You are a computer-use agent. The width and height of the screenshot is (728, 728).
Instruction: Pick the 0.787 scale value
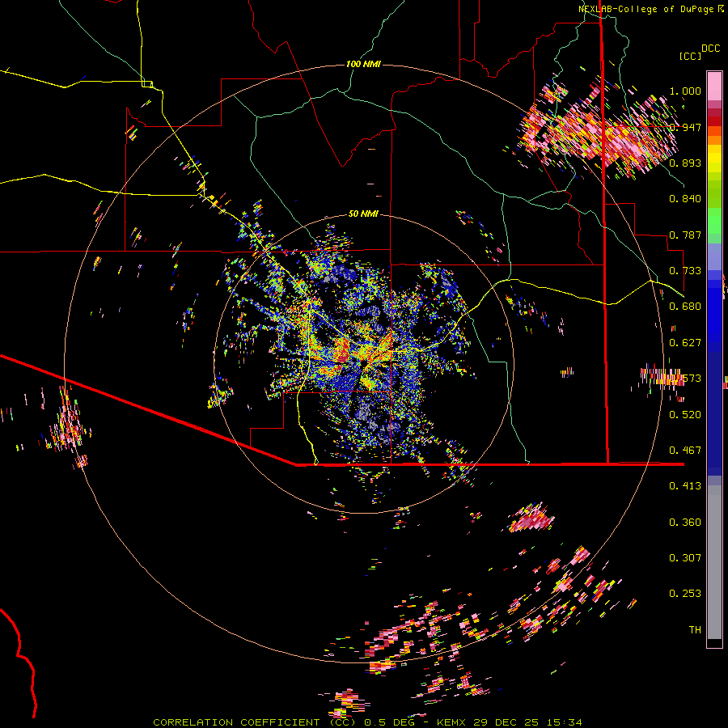coord(685,235)
